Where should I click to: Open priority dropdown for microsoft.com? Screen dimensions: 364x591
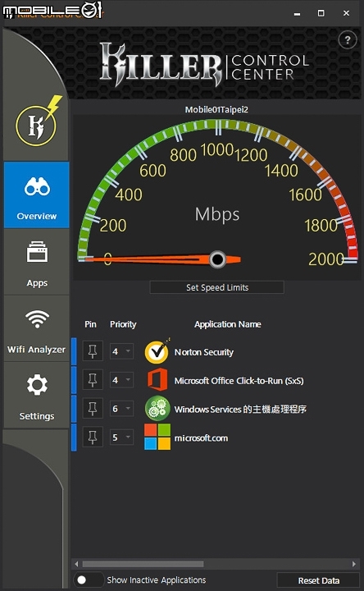[121, 438]
